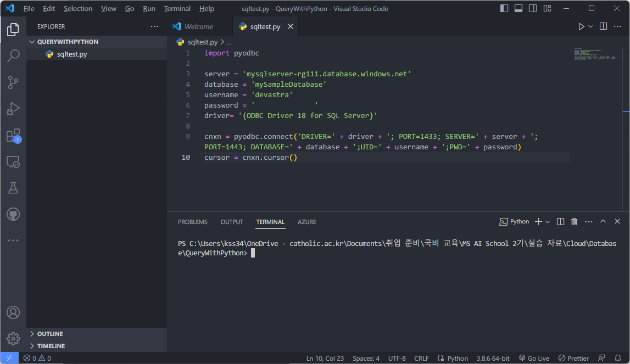Open Explorer Views and More Actions ellipsis
630x364 pixels.
(x=154, y=26)
